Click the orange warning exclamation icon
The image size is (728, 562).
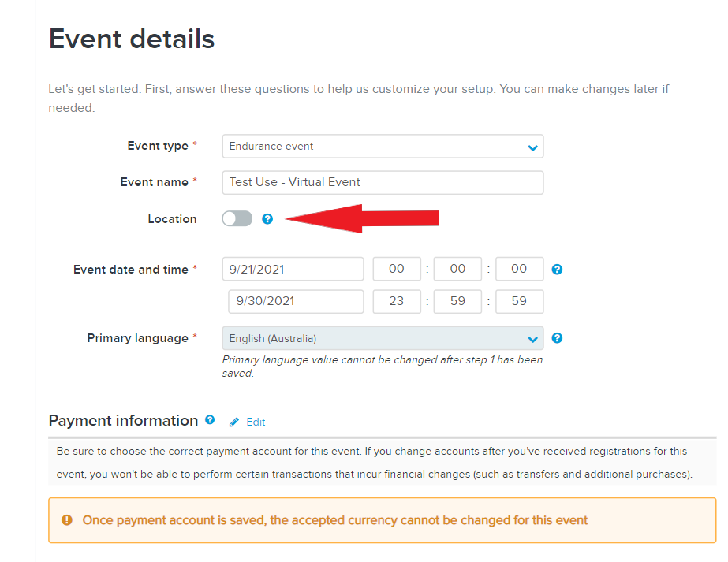click(67, 519)
